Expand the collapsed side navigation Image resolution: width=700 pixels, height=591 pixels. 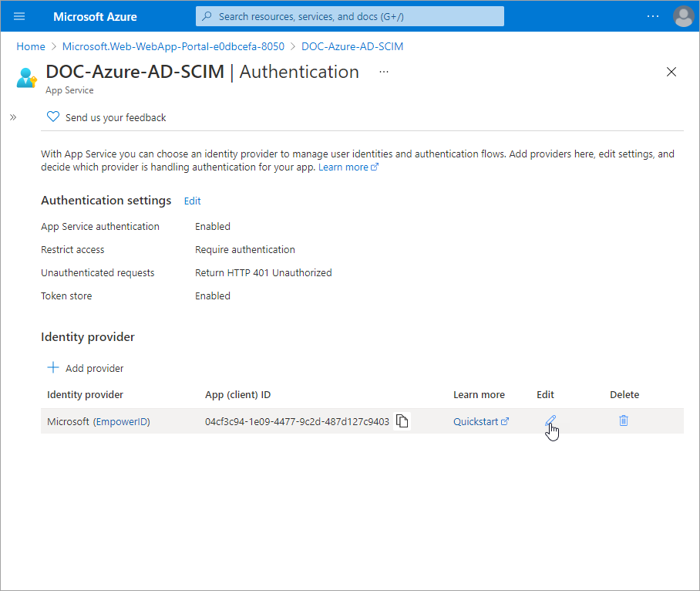[13, 117]
